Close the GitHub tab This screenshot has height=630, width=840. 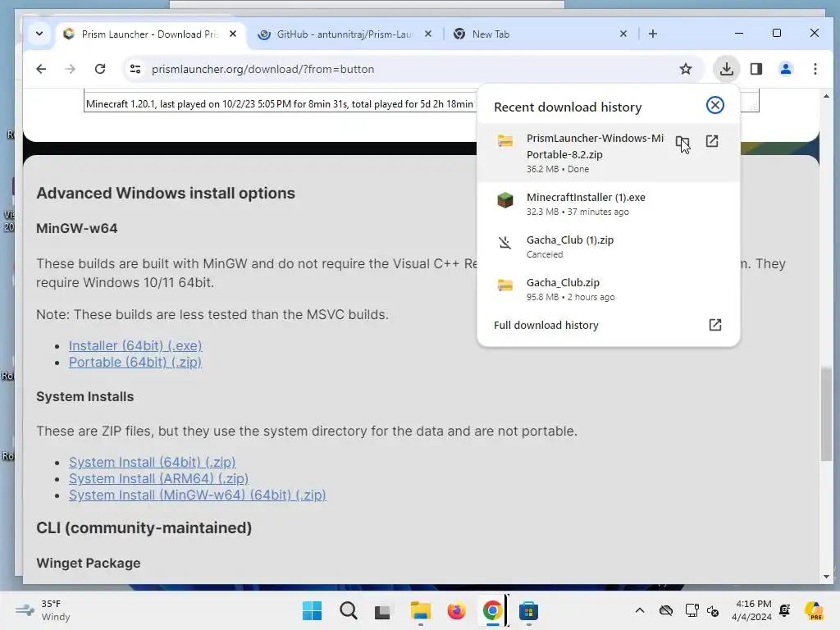tap(427, 34)
